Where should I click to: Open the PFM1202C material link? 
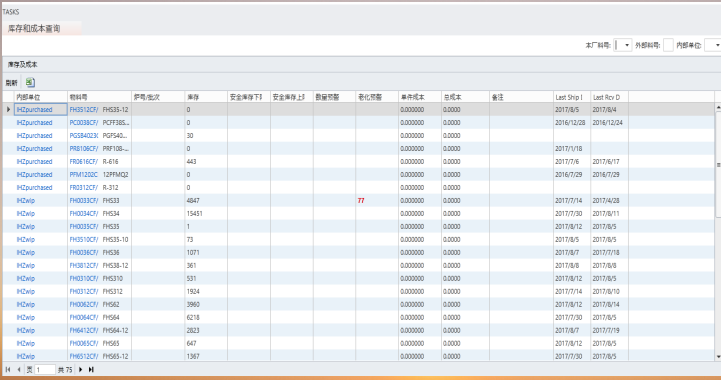84,174
